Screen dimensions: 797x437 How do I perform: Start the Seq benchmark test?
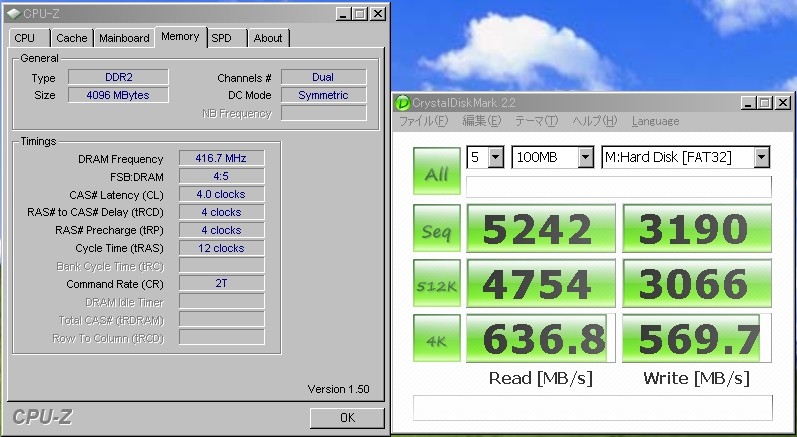[x=437, y=228]
